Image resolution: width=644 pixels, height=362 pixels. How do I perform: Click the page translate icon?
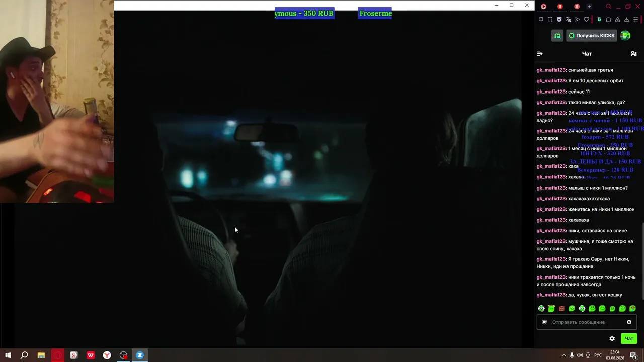click(568, 20)
